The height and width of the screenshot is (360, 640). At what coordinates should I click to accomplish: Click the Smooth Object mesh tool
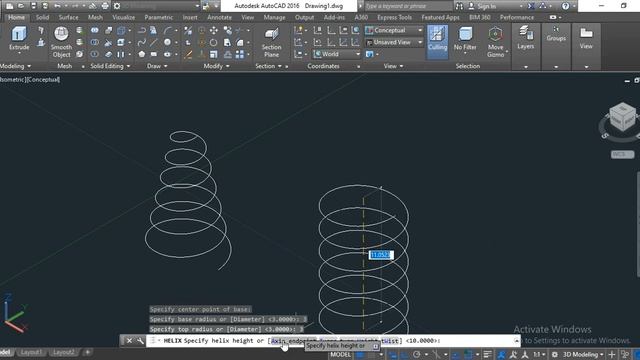click(x=61, y=42)
